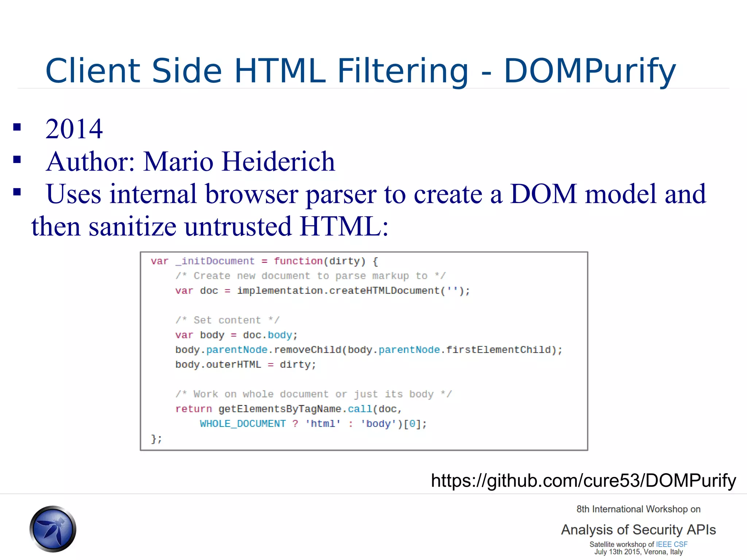Click 'Analysis of Security APIs' heading
The height and width of the screenshot is (560, 747).
[638, 530]
